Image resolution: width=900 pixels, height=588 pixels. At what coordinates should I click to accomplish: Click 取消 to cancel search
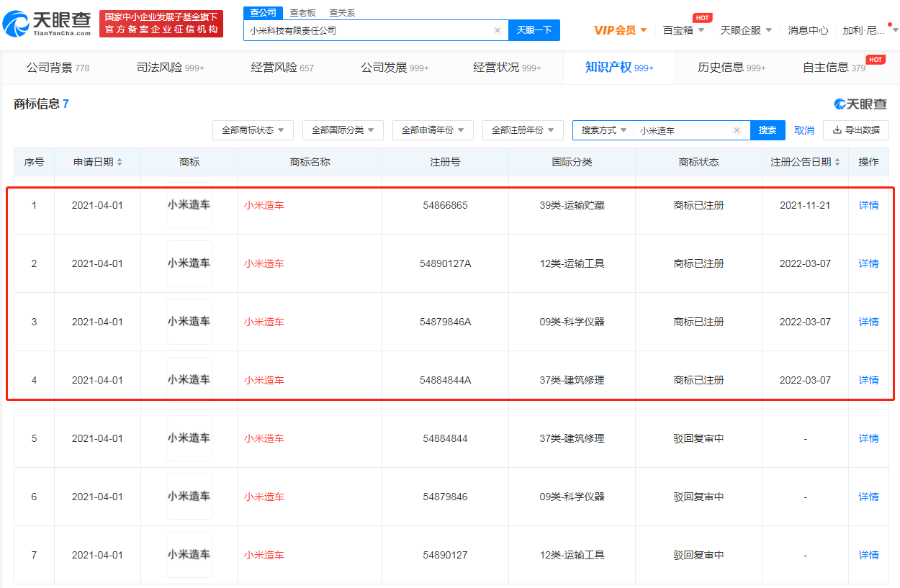click(x=804, y=130)
